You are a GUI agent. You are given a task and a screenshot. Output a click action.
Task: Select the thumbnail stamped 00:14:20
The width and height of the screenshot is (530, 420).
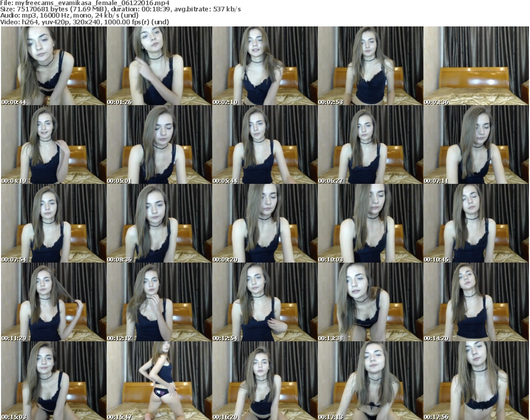click(x=476, y=302)
